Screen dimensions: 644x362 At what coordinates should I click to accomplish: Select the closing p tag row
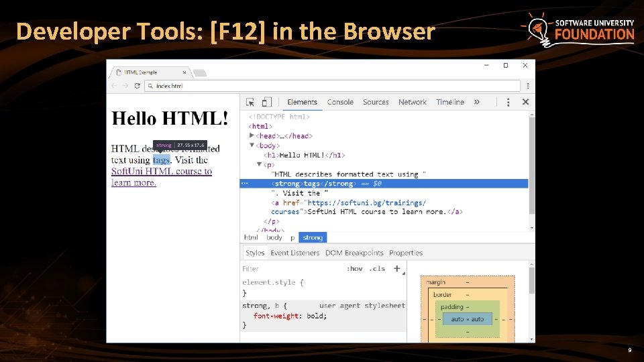point(272,221)
